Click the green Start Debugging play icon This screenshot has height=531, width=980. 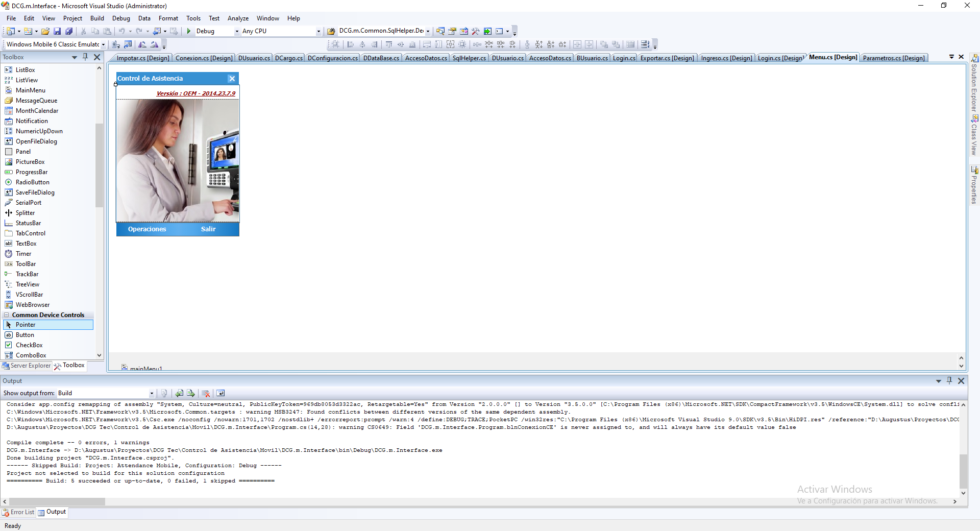click(x=189, y=31)
